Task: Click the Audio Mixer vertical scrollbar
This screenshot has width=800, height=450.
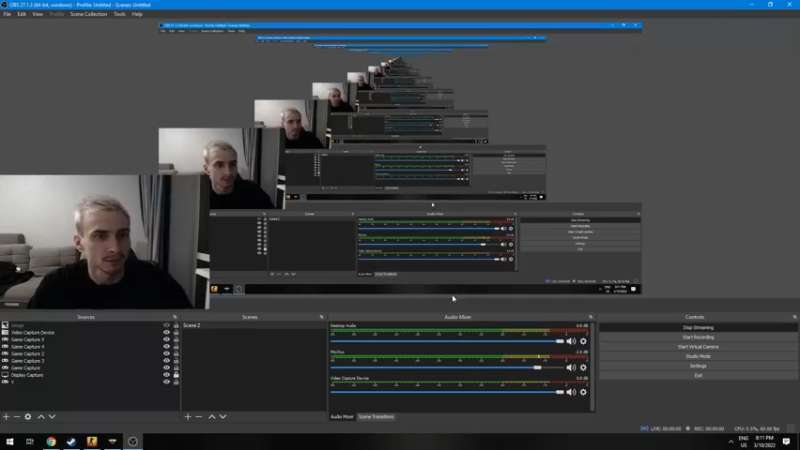Action: [x=592, y=366]
